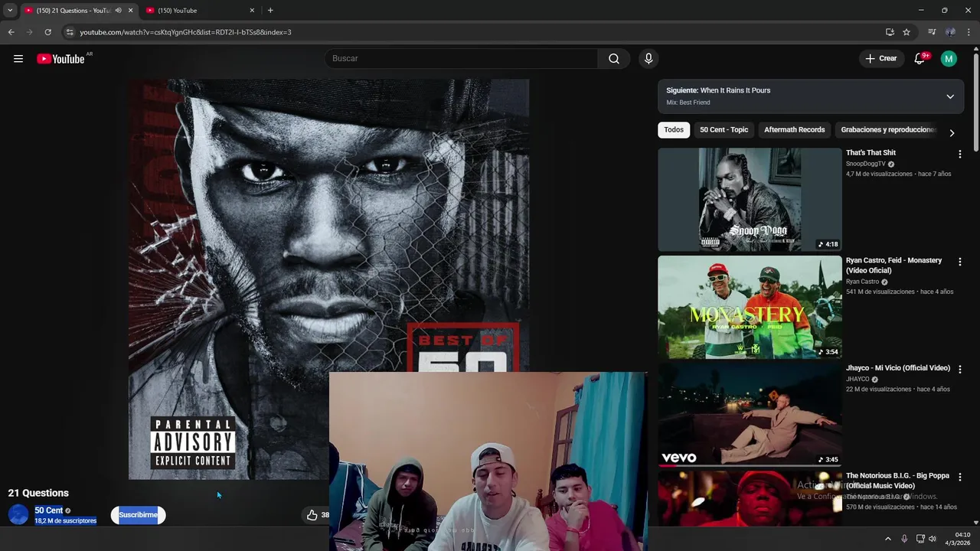Select the 50 Cent - Topic chip
The height and width of the screenshot is (551, 980).
tap(724, 130)
